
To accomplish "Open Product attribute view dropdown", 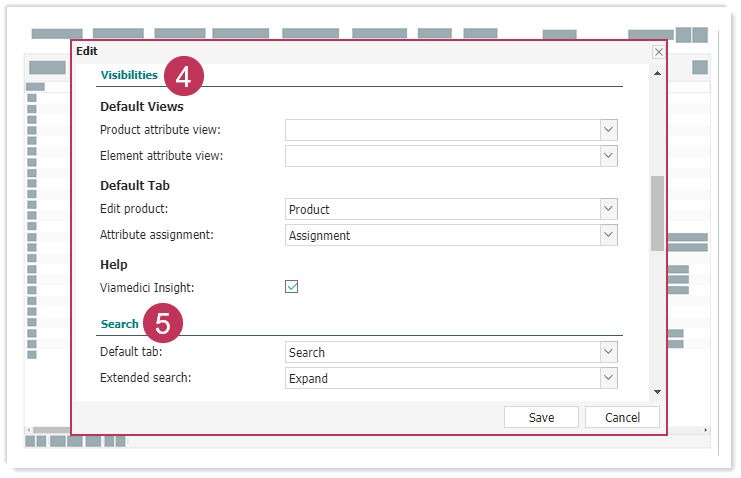I will [608, 130].
